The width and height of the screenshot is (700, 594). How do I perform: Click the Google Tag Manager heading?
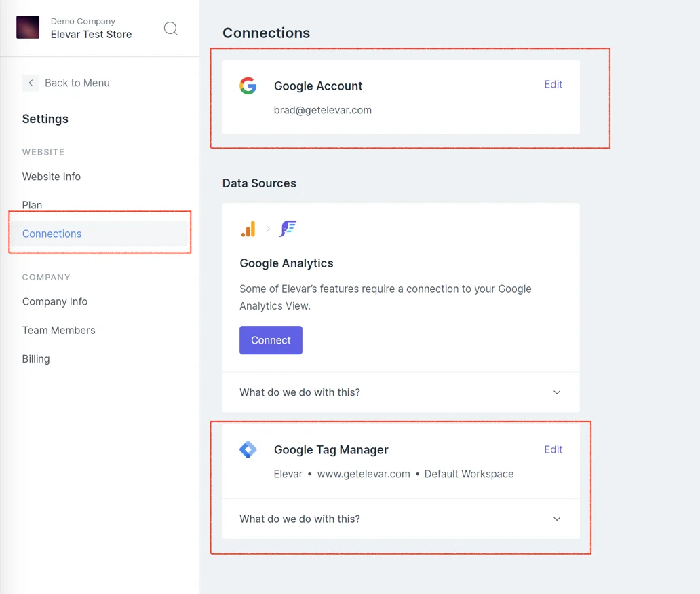[331, 449]
